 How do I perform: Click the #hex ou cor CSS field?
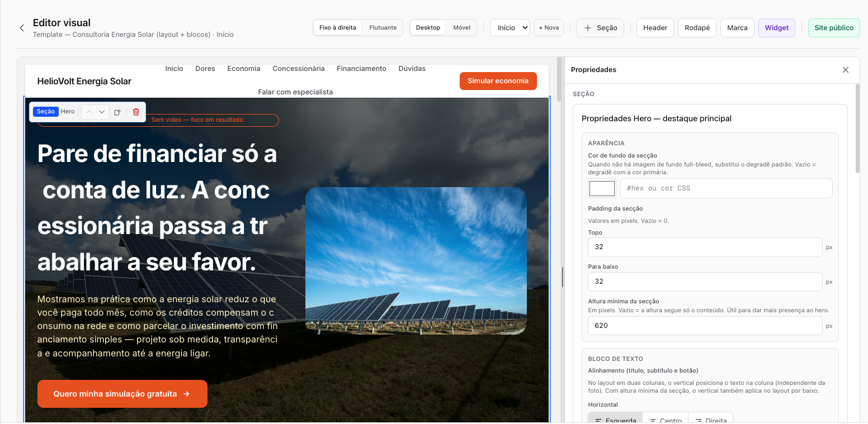tap(727, 188)
